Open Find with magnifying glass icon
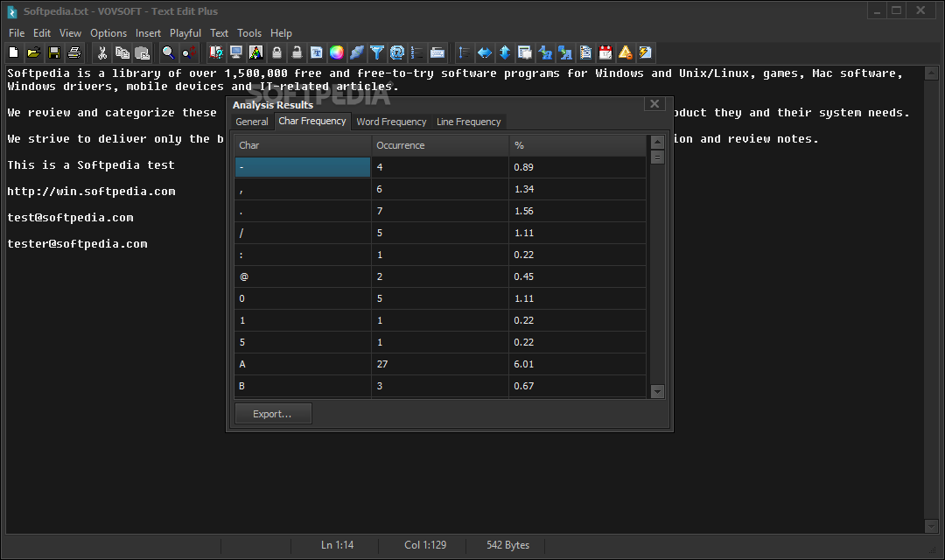The image size is (945, 560). (x=168, y=52)
